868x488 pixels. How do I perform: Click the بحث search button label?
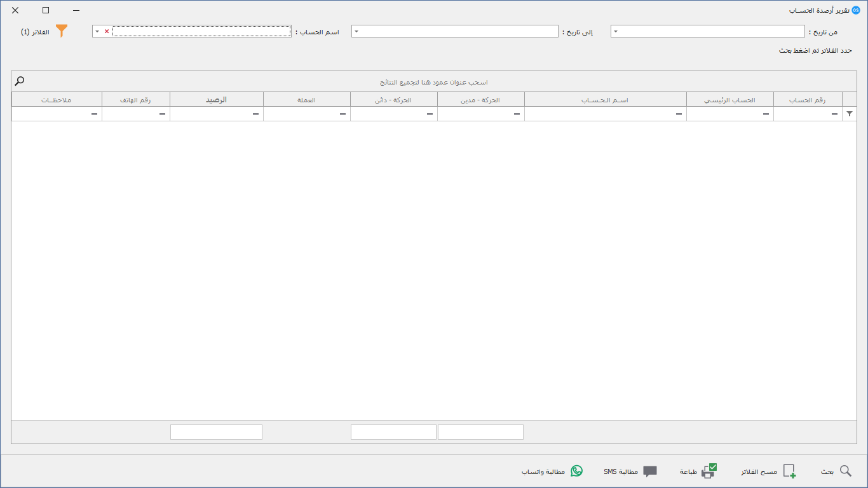tap(827, 472)
